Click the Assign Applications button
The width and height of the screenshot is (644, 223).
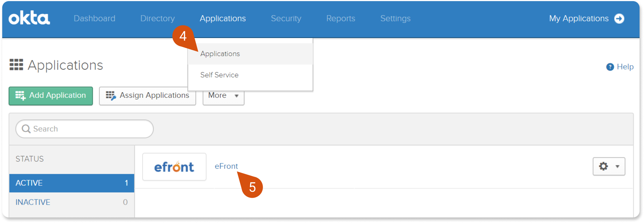147,96
